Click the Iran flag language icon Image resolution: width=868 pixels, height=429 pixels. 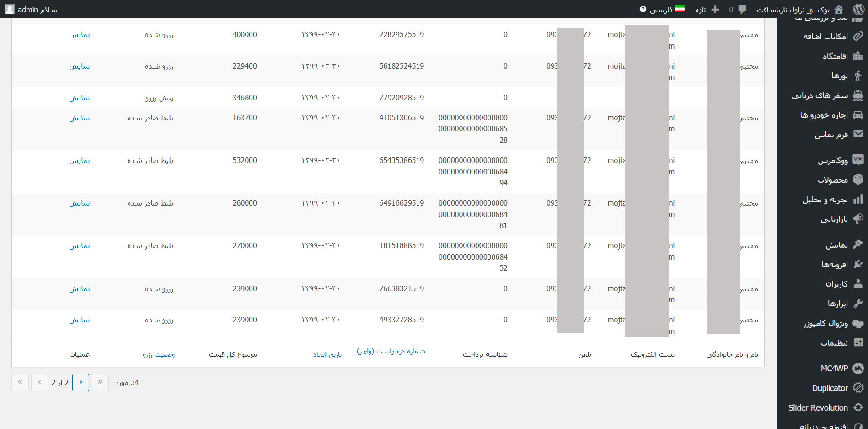tap(680, 9)
